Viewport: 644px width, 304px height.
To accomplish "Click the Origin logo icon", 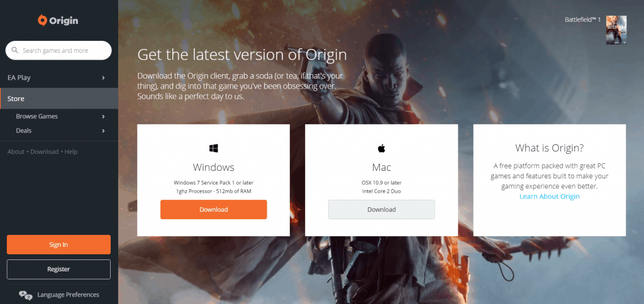I will pos(42,21).
